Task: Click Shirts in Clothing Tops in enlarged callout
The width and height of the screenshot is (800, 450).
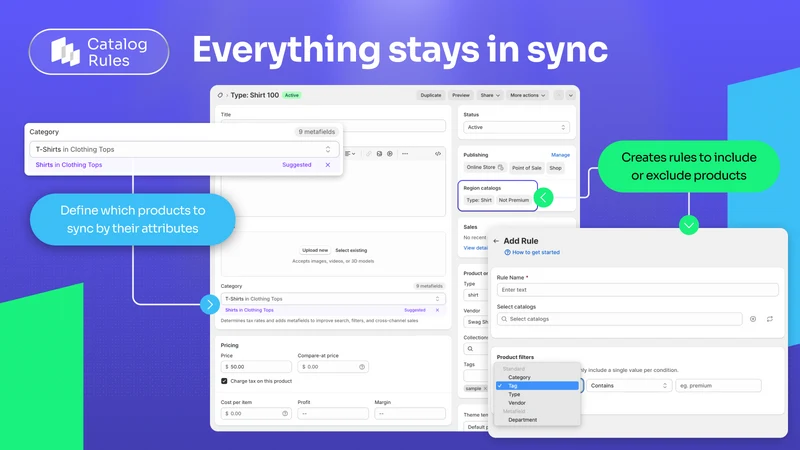Action: pos(69,165)
